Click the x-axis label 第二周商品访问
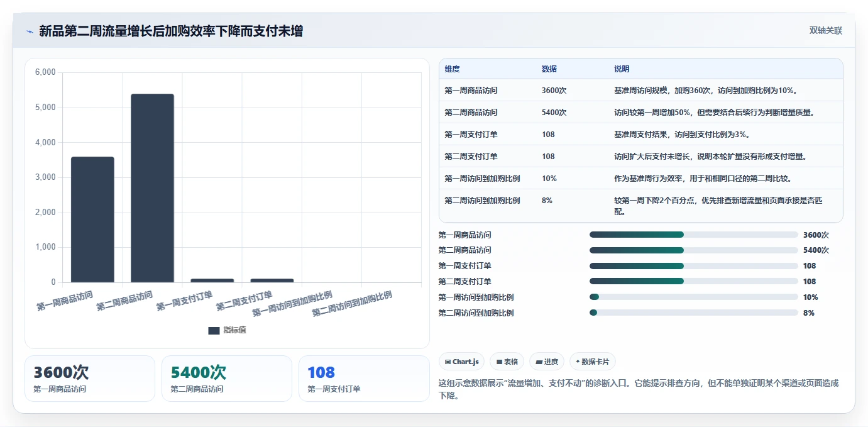 click(x=124, y=301)
